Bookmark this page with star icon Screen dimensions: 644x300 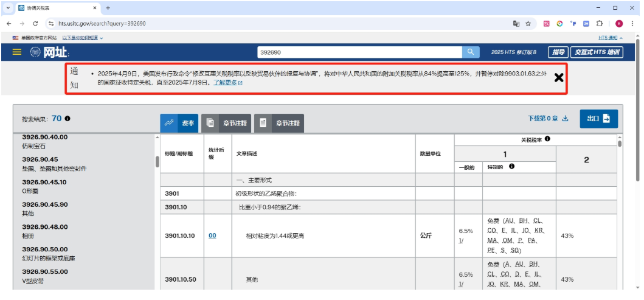528,24
